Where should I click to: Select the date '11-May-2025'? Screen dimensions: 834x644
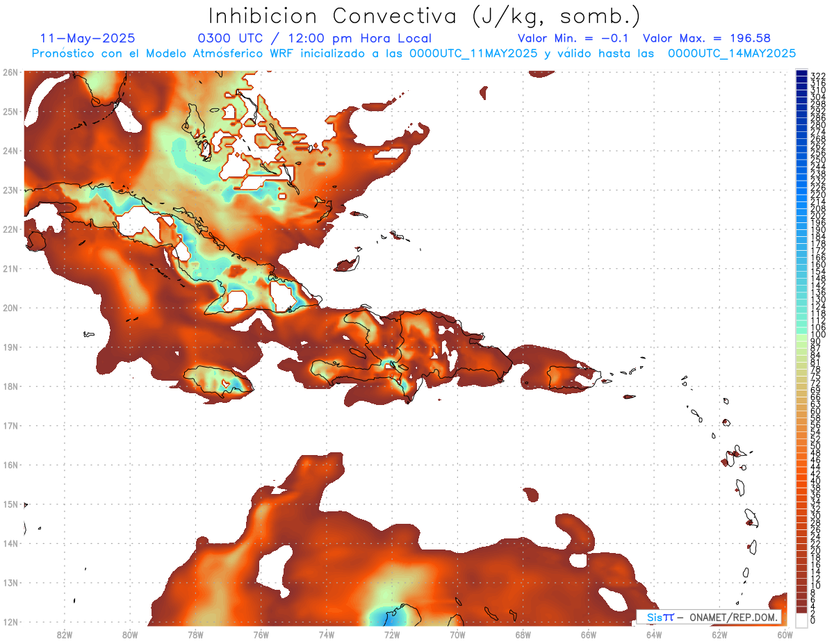click(x=88, y=39)
